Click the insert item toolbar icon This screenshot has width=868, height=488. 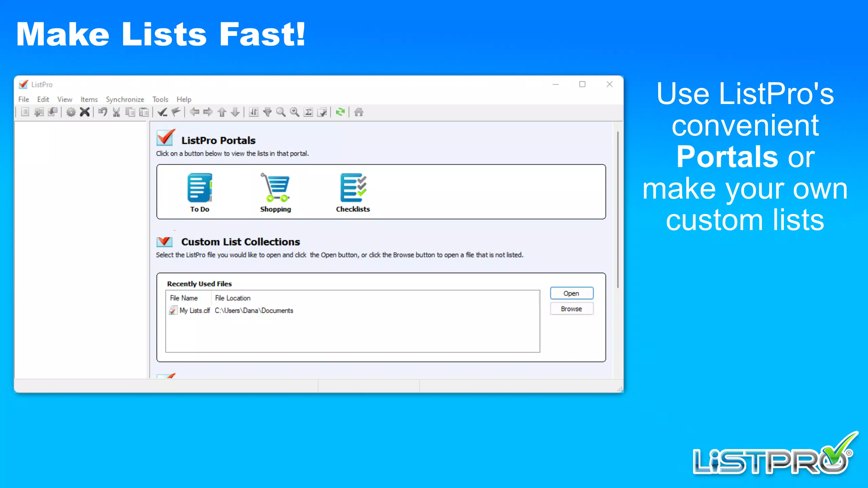click(39, 112)
